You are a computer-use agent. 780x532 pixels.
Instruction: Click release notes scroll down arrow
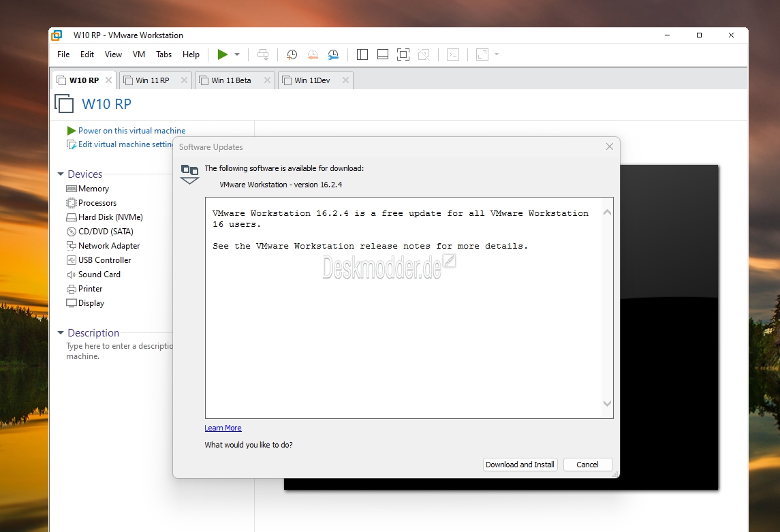(x=607, y=403)
